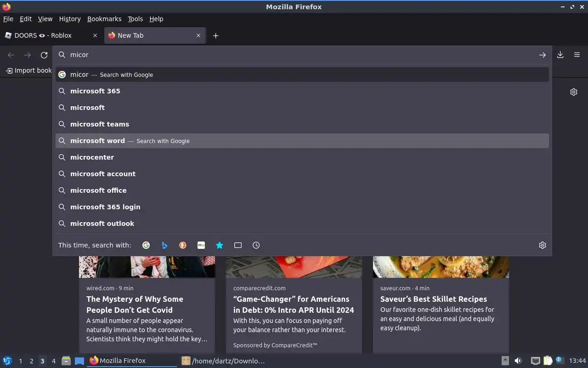
Task: Open new tab personalize settings gear
Action: [574, 92]
